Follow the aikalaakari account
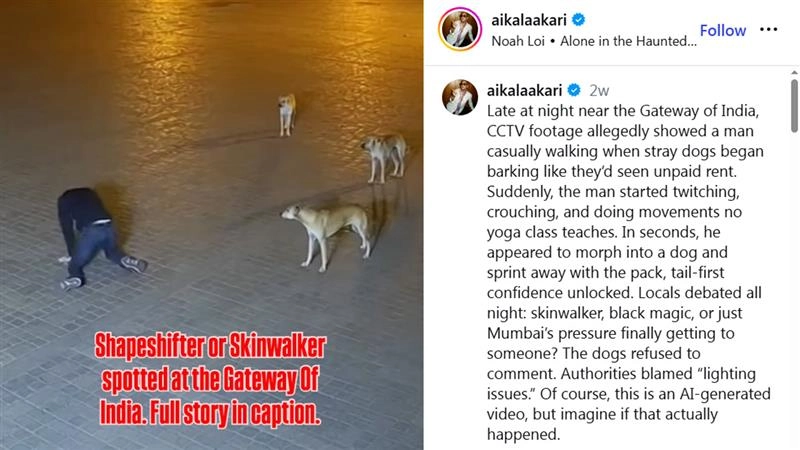The image size is (800, 450). (x=722, y=31)
